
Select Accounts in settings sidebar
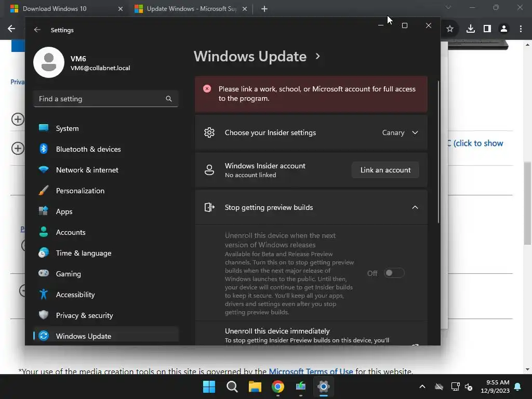(x=106, y=232)
